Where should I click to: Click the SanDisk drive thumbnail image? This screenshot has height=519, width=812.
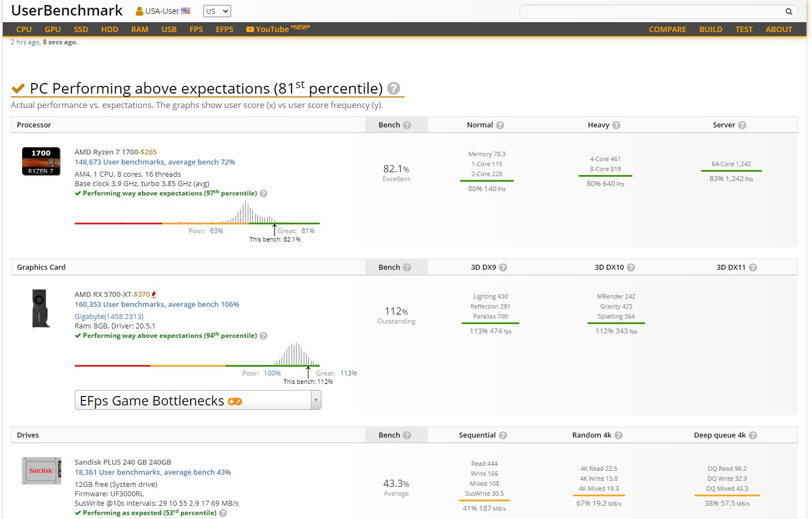point(42,471)
